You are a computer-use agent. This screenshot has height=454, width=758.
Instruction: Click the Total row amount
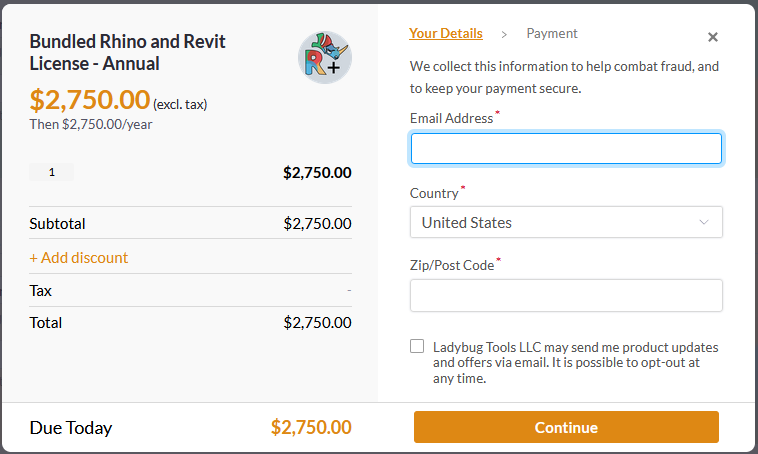[317, 322]
